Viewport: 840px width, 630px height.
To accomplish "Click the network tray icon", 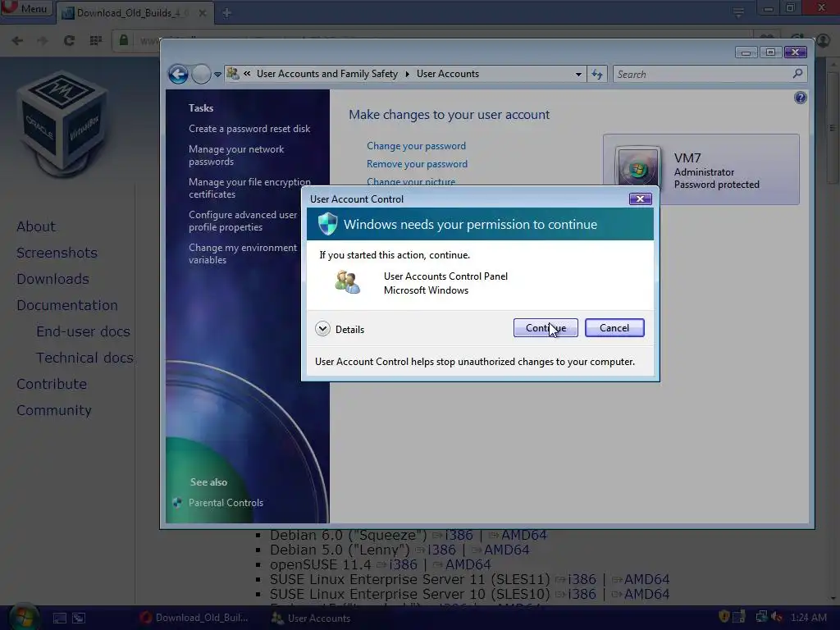I will 761,617.
